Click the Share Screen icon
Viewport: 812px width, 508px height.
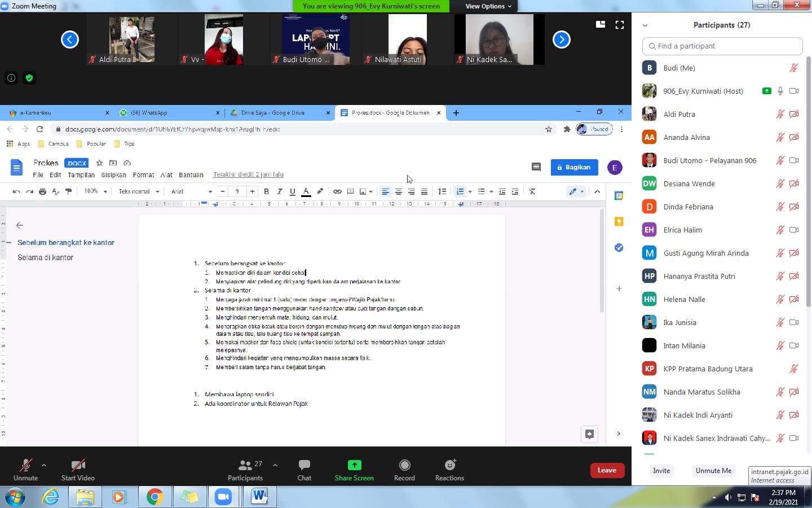(x=354, y=465)
